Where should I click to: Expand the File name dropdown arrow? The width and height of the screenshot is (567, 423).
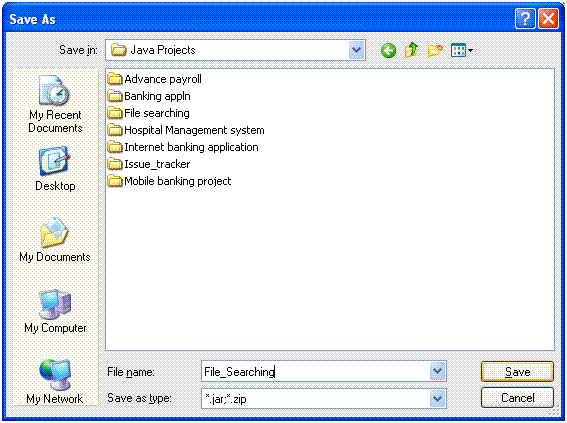[x=437, y=371]
